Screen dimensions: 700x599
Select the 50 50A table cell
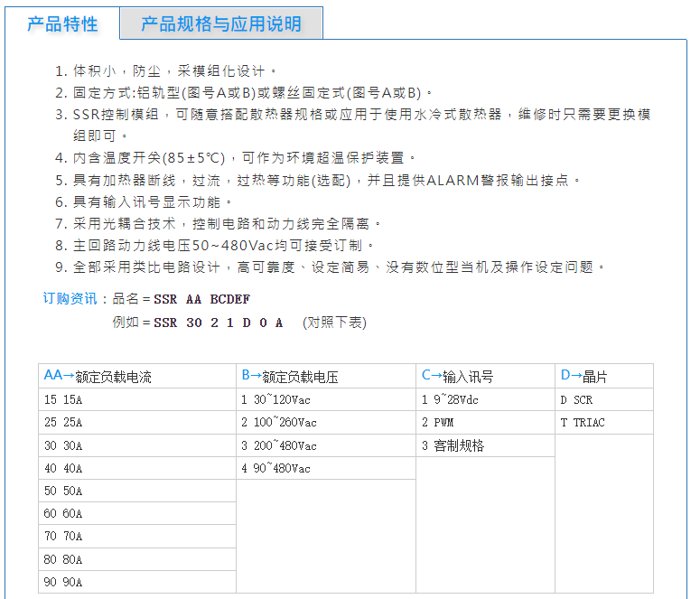[x=137, y=491]
